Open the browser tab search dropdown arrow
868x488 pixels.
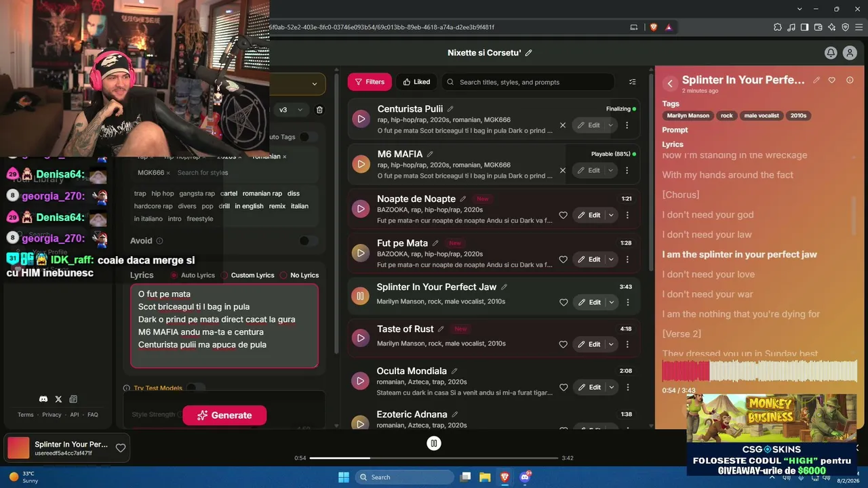[x=801, y=9]
